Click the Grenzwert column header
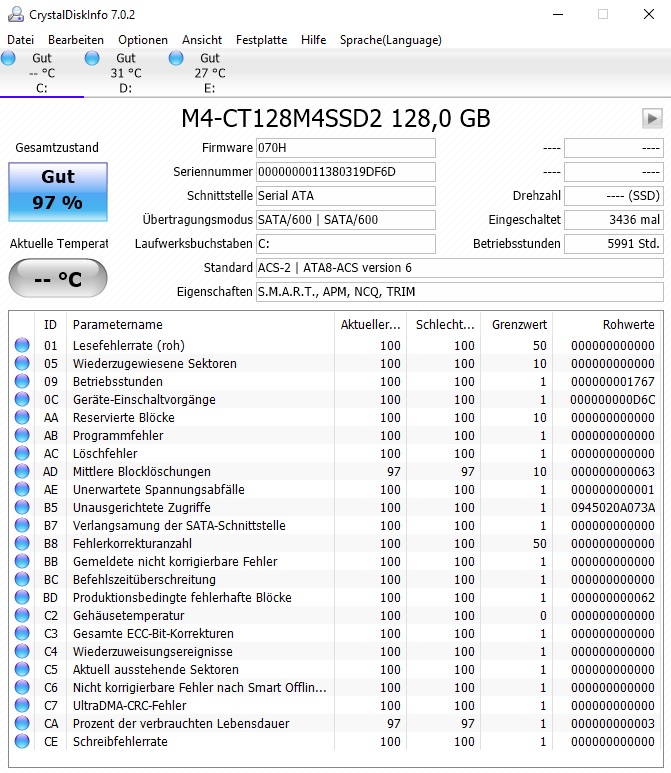The height and width of the screenshot is (773, 671). [x=519, y=325]
